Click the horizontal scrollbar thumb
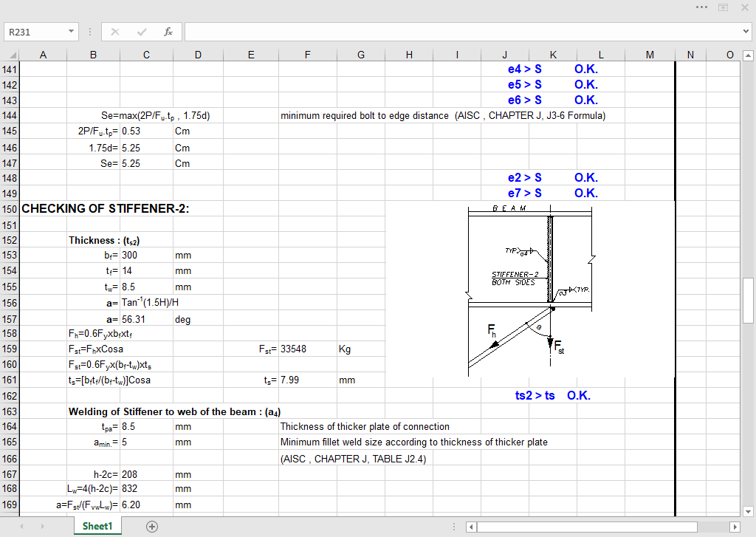756x537 pixels. tap(587, 527)
